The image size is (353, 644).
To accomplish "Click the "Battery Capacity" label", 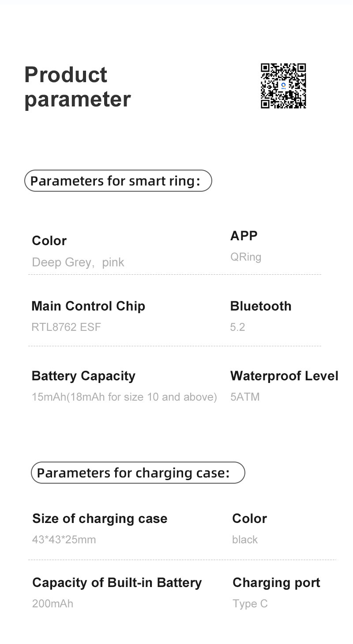I will pyautogui.click(x=83, y=376).
